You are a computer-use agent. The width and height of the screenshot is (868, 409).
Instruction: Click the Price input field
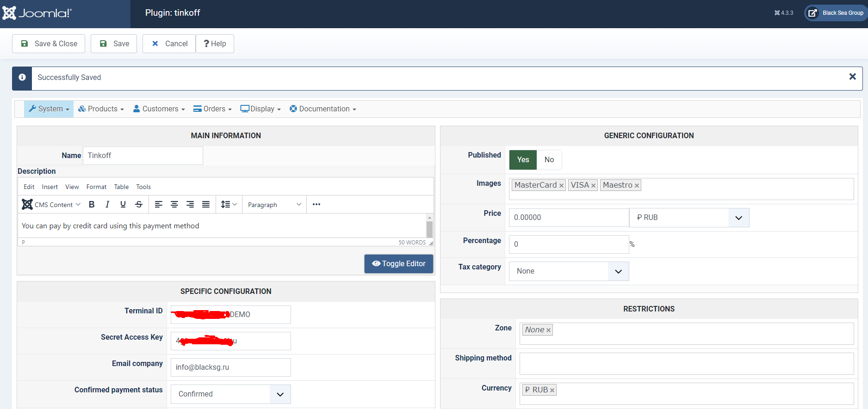point(569,218)
